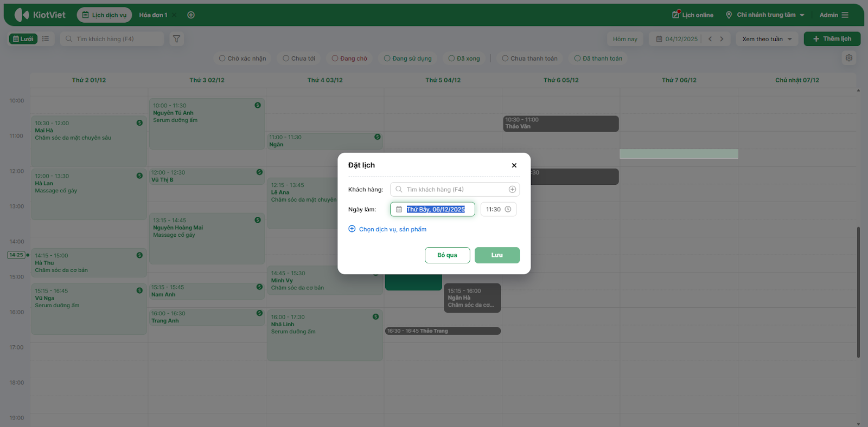Click the payment icon on Hà Thu appointment
Screen dimensions: 868x427
139,255
